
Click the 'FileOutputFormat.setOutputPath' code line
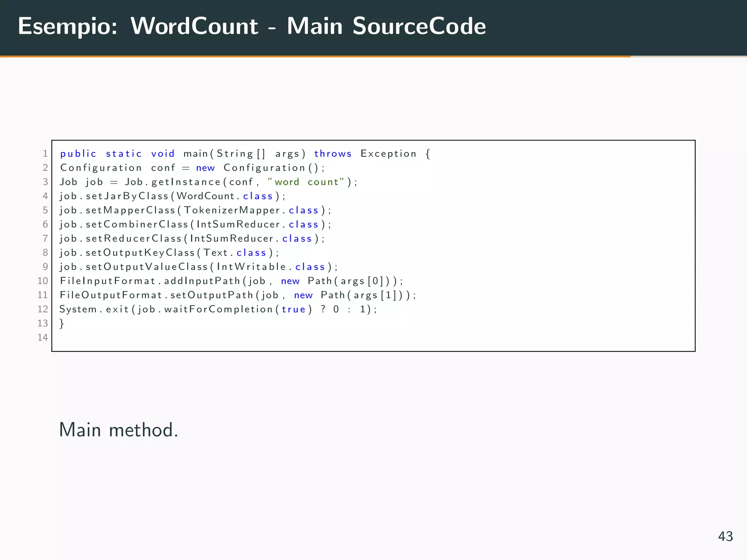238,295
